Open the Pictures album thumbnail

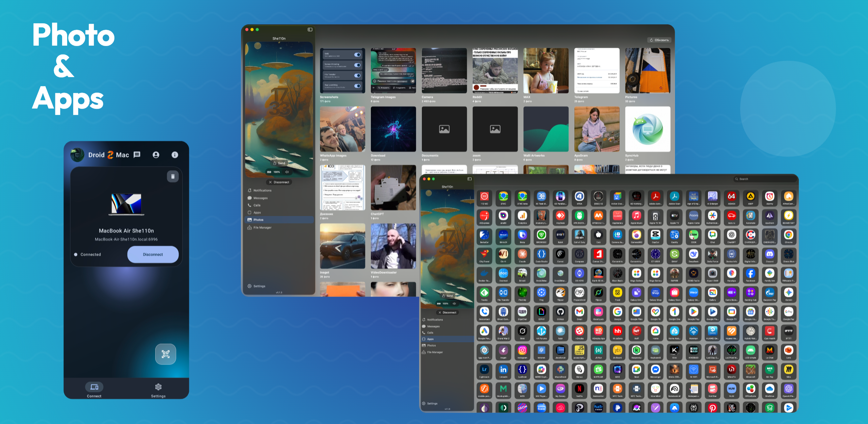point(648,71)
